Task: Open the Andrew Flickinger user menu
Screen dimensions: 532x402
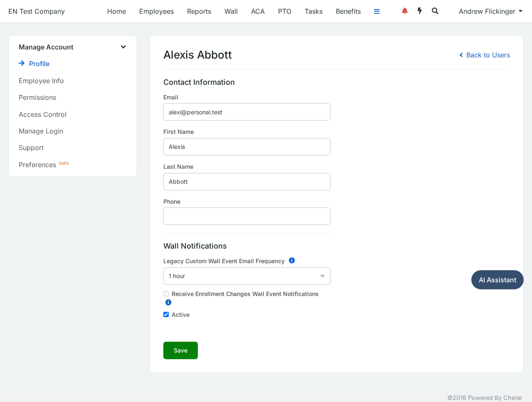Action: pos(490,11)
